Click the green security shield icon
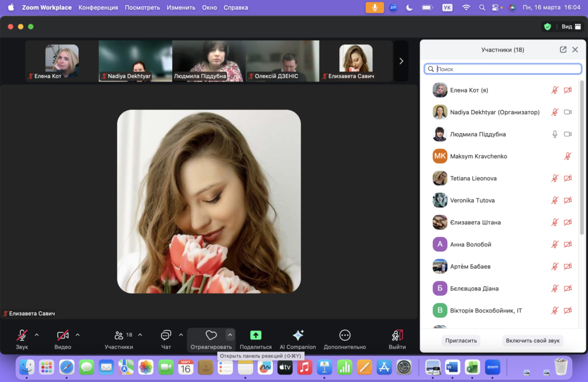588x382 pixels. pos(547,26)
